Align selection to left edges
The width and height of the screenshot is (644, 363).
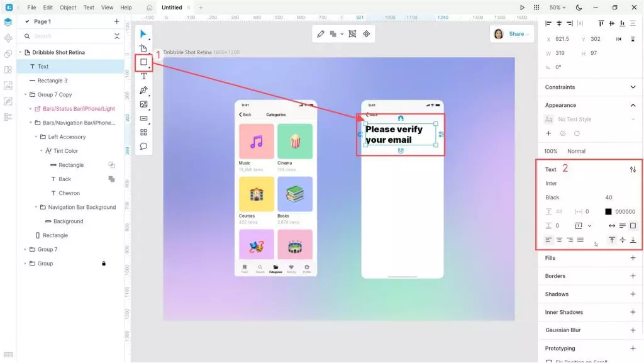[548, 23]
